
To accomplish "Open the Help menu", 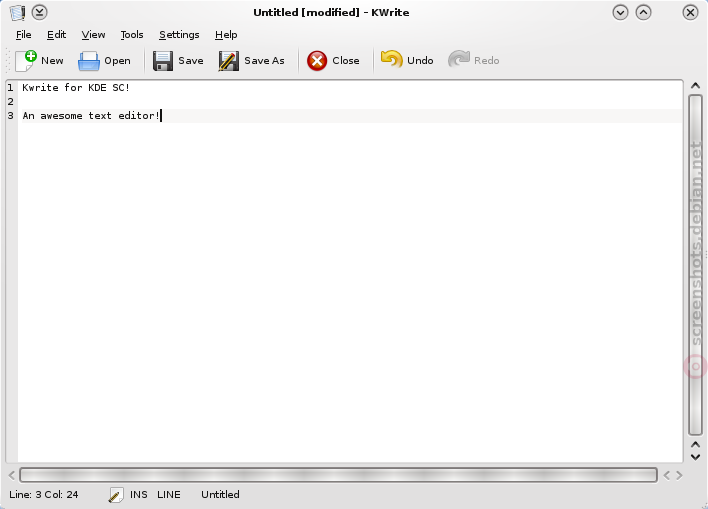I will pyautogui.click(x=226, y=35).
